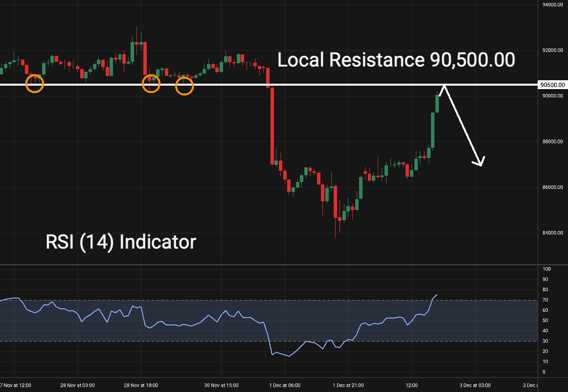Select the blue RSI line end point

point(437,295)
